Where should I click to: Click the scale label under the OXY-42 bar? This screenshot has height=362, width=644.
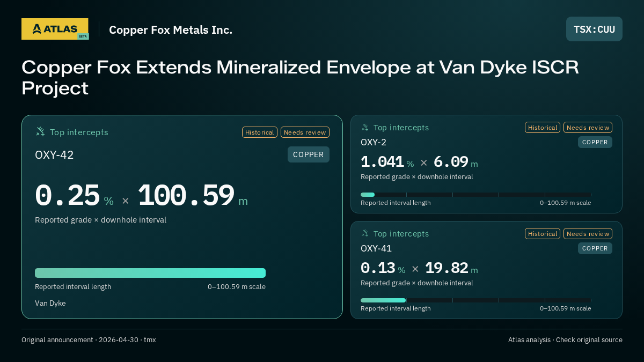click(237, 286)
